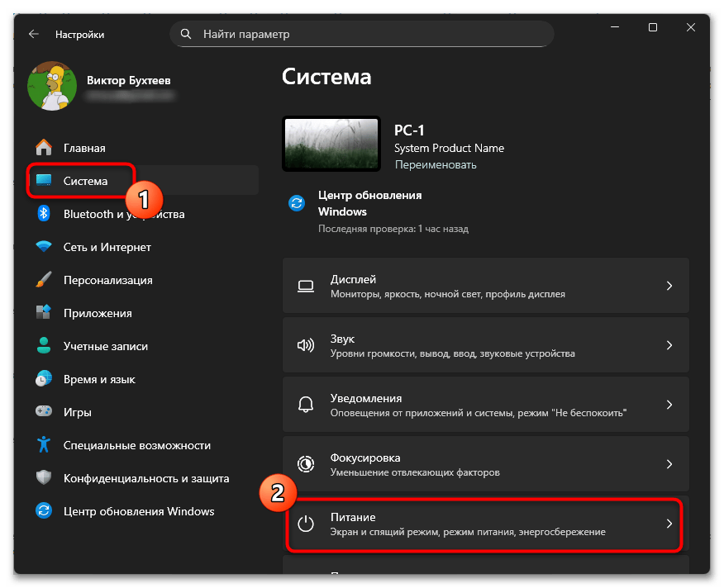
Task: Expand Уведомления via its chevron
Action: (x=669, y=405)
